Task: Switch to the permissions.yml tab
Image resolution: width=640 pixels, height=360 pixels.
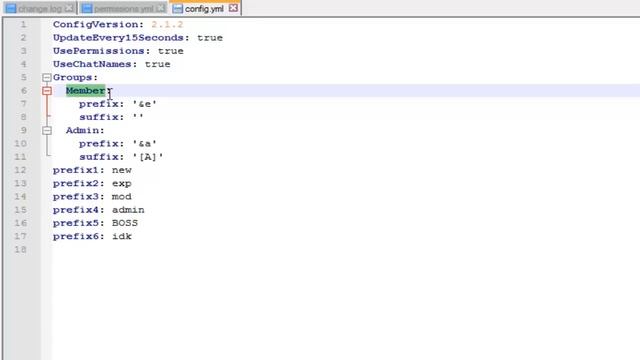Action: click(x=123, y=9)
